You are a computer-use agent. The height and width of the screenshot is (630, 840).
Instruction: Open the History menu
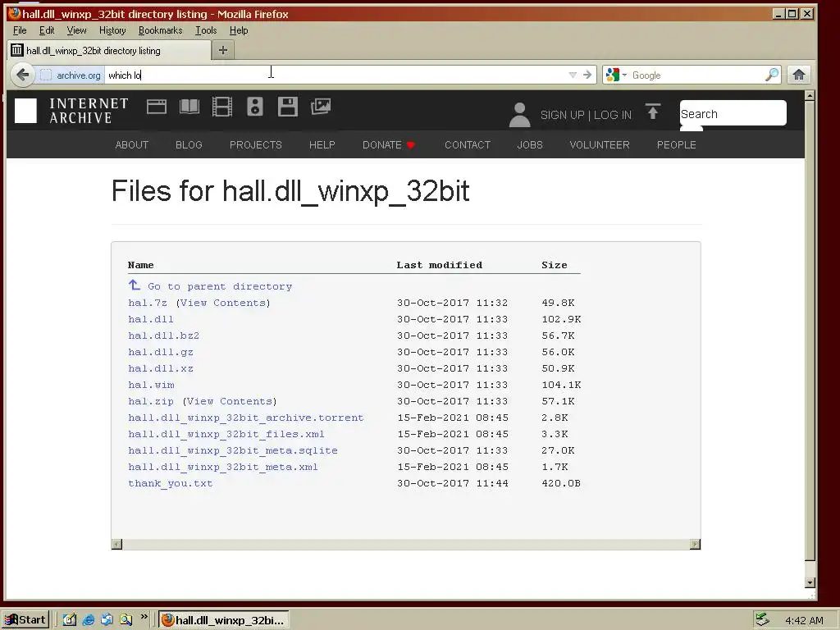pos(112,30)
